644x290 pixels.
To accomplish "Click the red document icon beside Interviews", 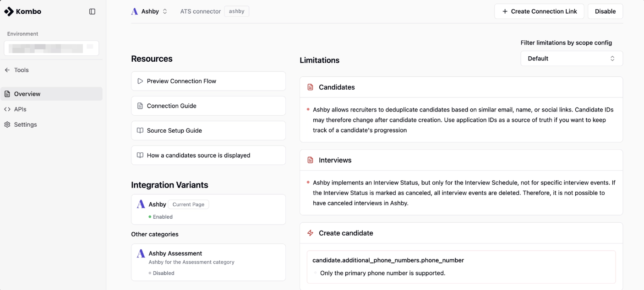I will (310, 160).
